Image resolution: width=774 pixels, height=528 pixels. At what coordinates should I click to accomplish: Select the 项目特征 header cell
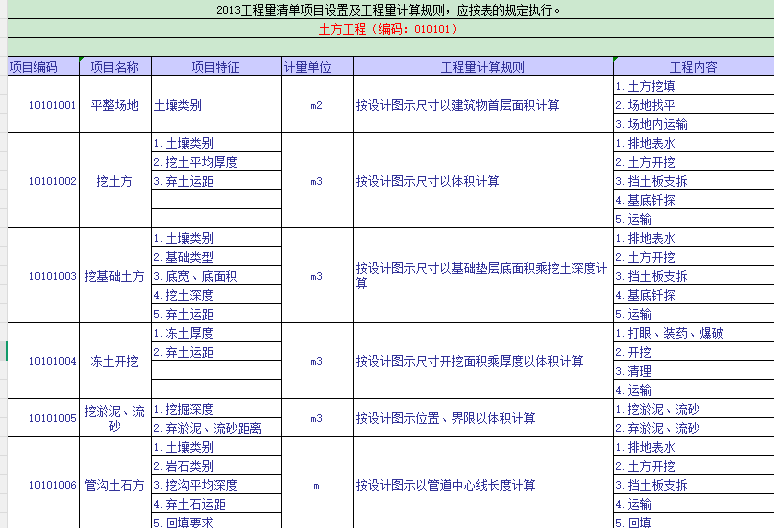[x=216, y=67]
